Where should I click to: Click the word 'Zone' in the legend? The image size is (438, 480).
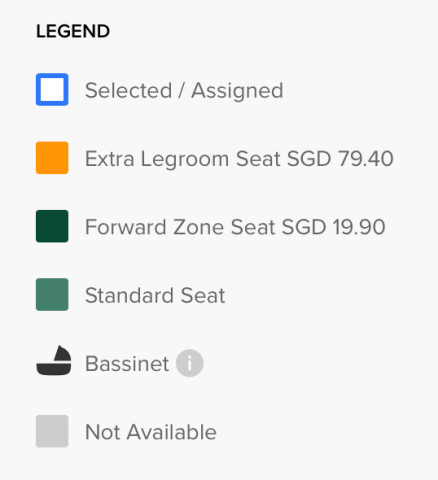tap(199, 227)
